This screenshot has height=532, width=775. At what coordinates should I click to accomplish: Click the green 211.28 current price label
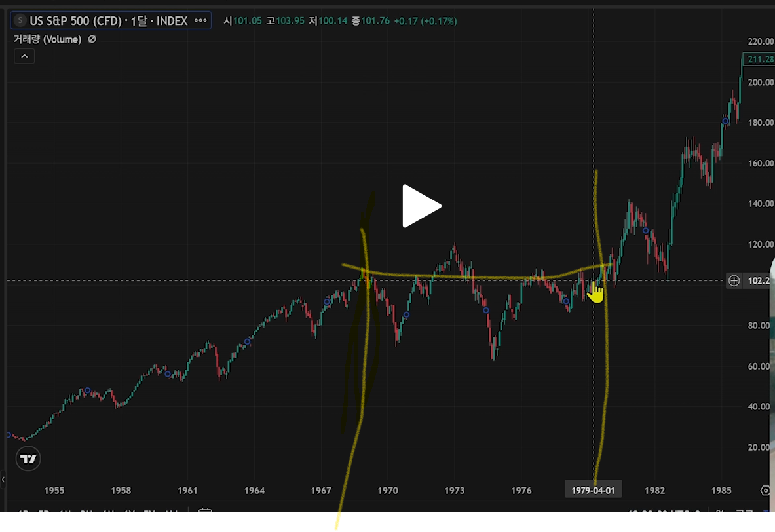(759, 59)
